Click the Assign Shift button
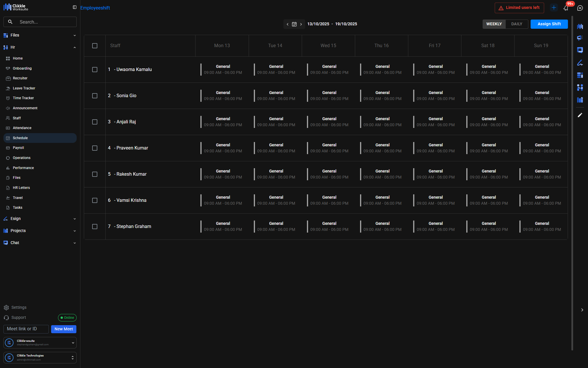Viewport: 588px width, 368px height. [x=549, y=24]
